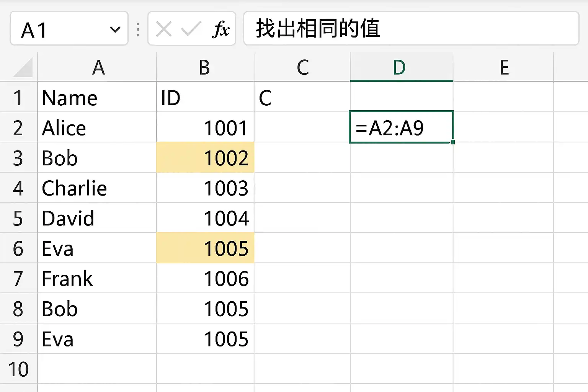This screenshot has width=588, height=392.
Task: Select column A header
Action: click(98, 67)
